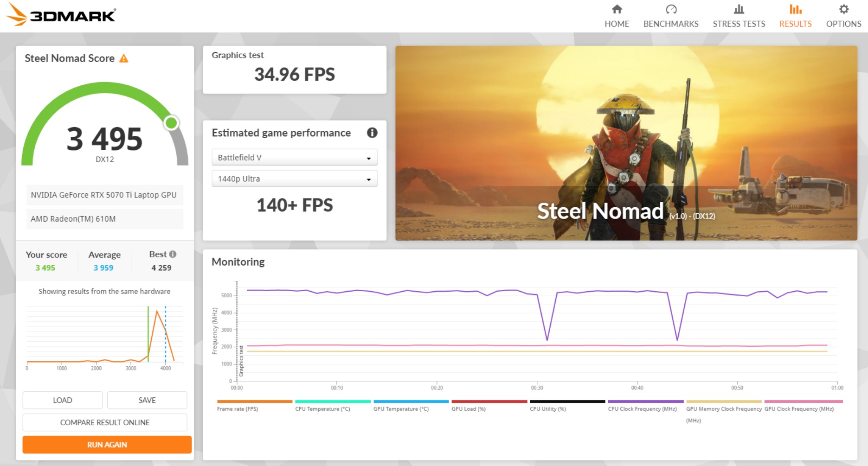Open the Battlefield V game dropdown
Image resolution: width=868 pixels, height=466 pixels.
(x=294, y=158)
